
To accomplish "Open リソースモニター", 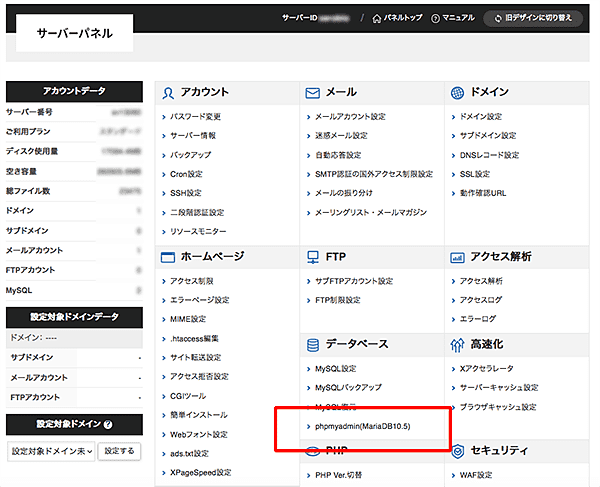I will (198, 231).
